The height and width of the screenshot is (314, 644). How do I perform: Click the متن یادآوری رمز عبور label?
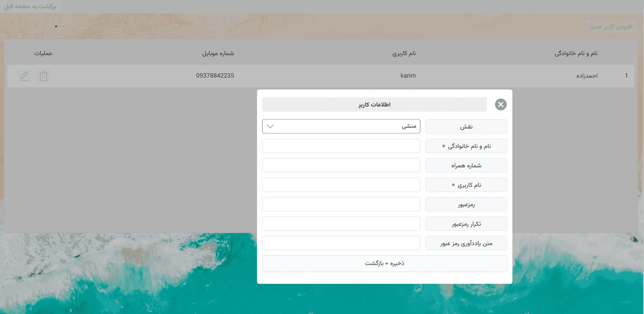(x=466, y=243)
